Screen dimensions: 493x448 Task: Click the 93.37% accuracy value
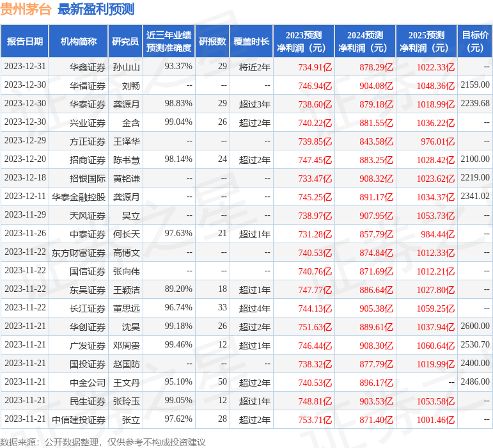pos(178,67)
